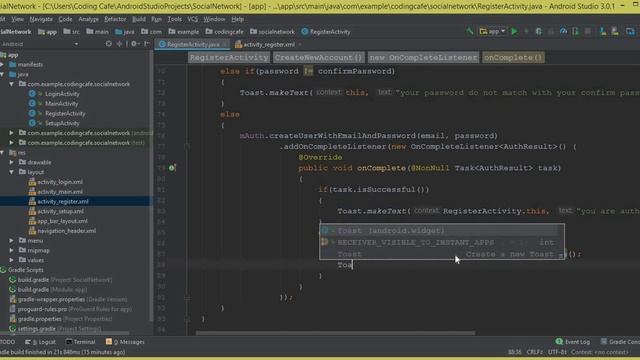Click the override gutter icon beside onComplete
This screenshot has width=640, height=360.
(172, 168)
